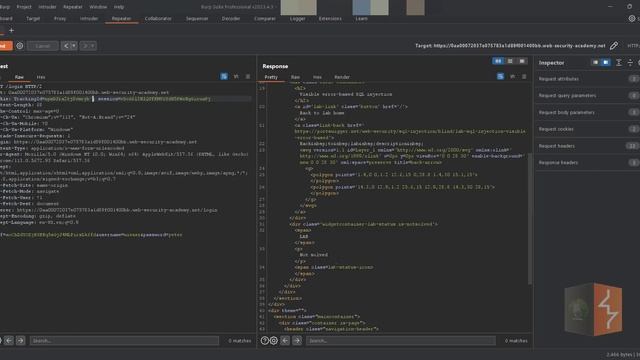
Task: Jump to previous Request search match
Action: [x=9, y=340]
